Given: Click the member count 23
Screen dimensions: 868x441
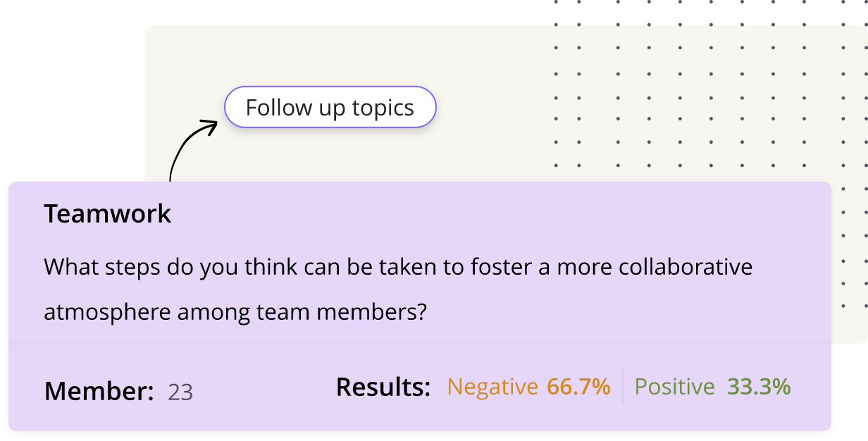Looking at the screenshot, I should [180, 392].
